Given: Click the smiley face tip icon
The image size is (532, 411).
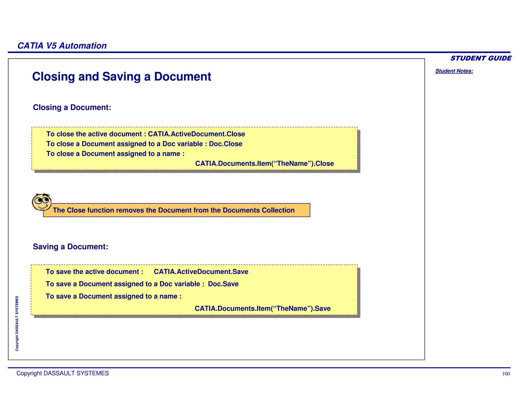Looking at the screenshot, I should click(x=42, y=202).
